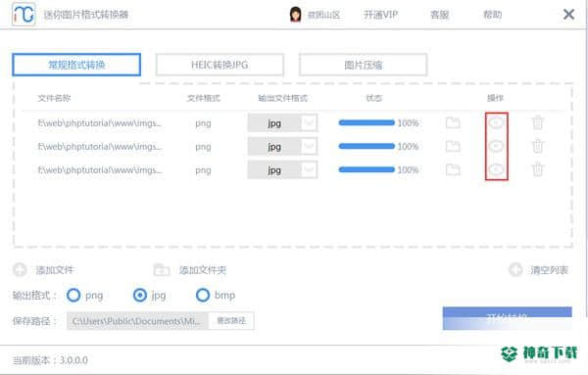The image size is (588, 375).
Task: Click the 状态 column header
Action: pos(374,98)
